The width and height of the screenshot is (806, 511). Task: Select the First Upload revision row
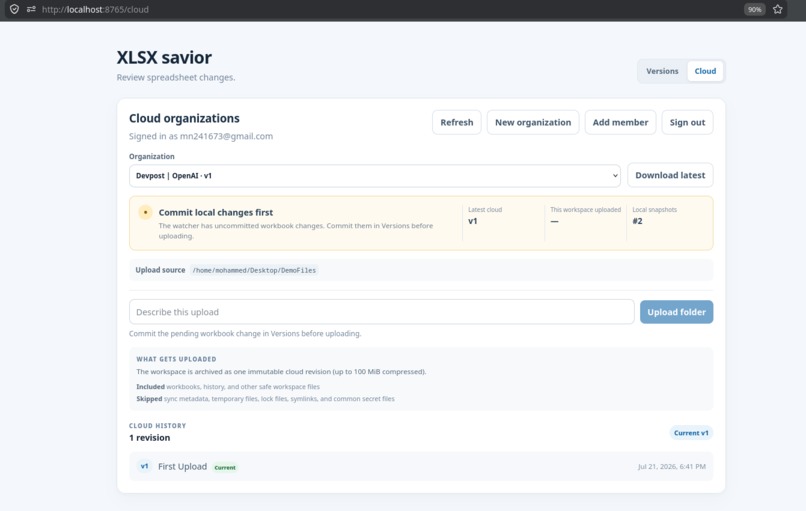pos(421,466)
